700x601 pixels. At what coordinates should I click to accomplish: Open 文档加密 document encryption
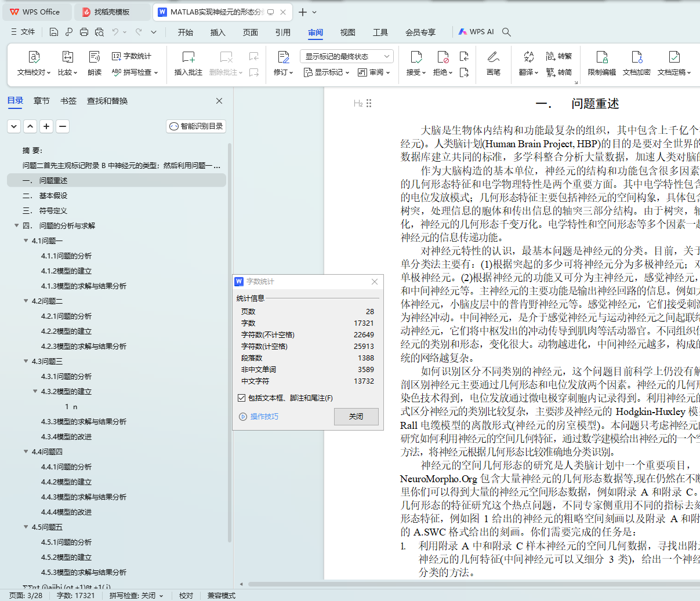637,63
